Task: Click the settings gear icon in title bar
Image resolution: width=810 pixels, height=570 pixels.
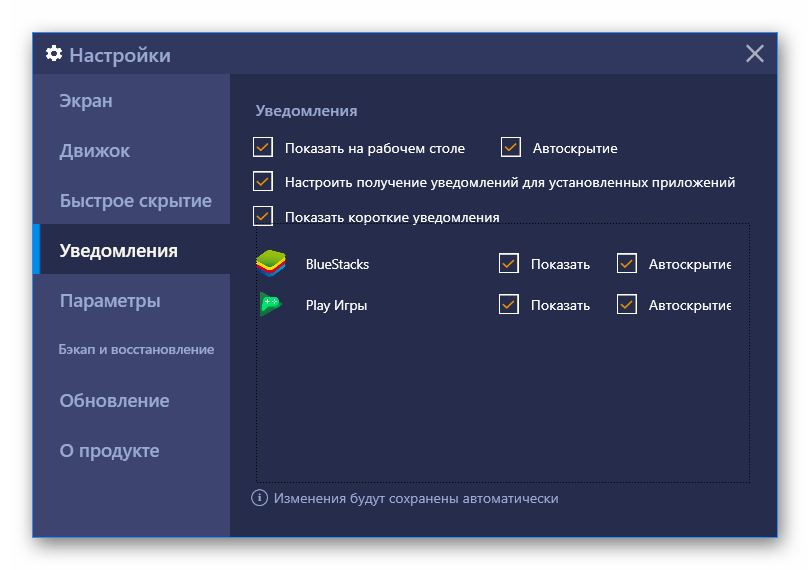Action: tap(54, 54)
